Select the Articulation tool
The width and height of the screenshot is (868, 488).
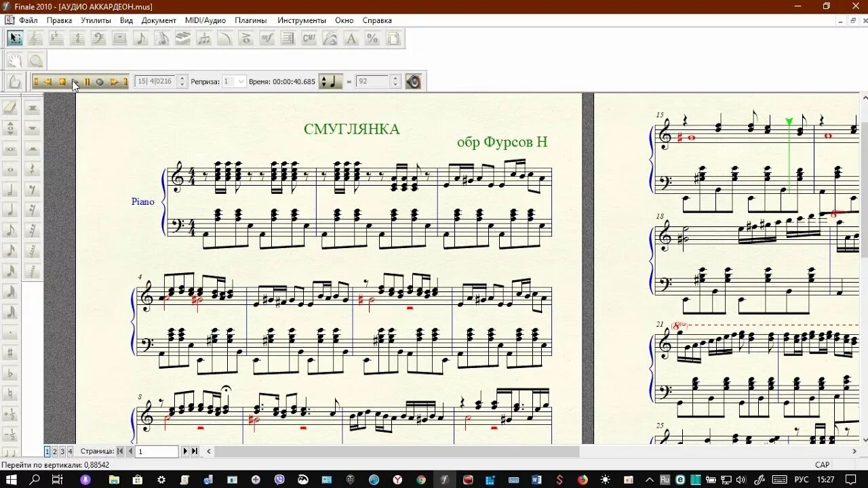coord(245,39)
